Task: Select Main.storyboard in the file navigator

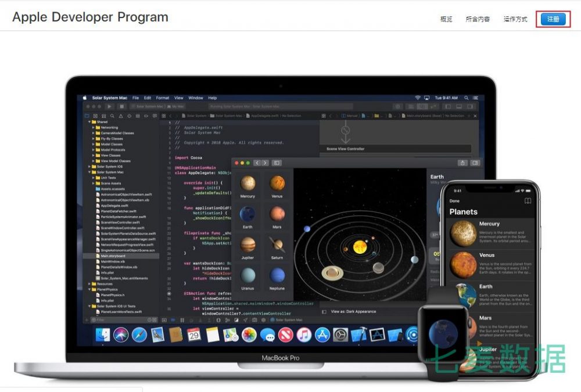Action: coord(113,256)
